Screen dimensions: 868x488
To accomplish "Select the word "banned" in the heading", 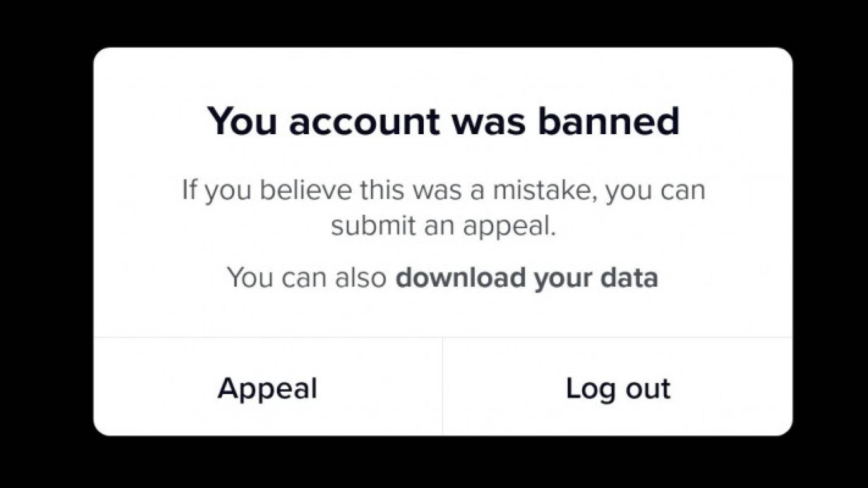I will point(609,121).
